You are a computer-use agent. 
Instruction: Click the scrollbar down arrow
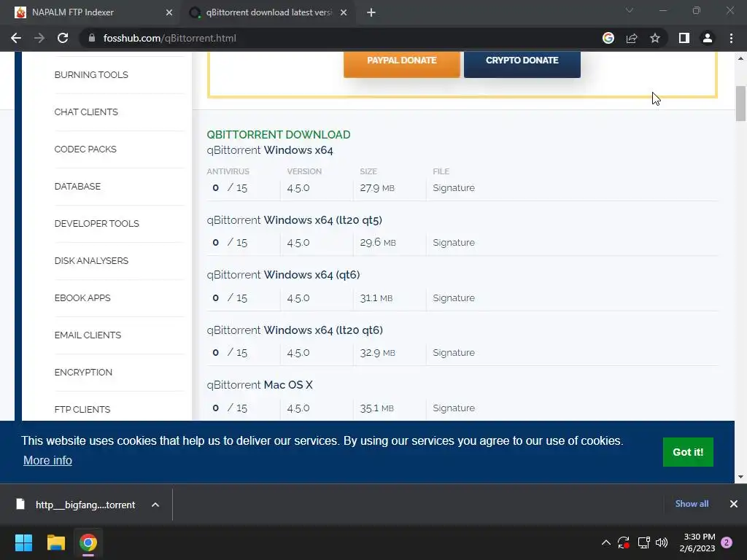click(x=740, y=476)
